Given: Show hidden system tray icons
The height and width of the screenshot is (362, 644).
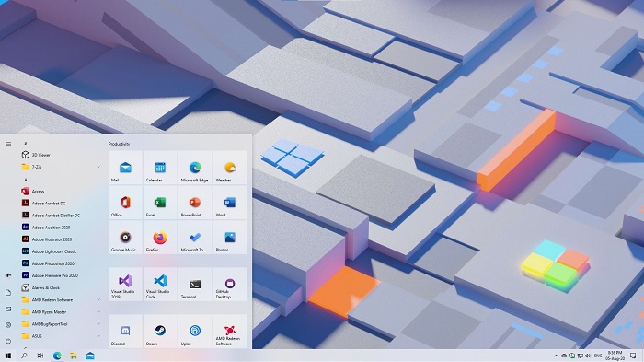Looking at the screenshot, I should click(x=556, y=356).
